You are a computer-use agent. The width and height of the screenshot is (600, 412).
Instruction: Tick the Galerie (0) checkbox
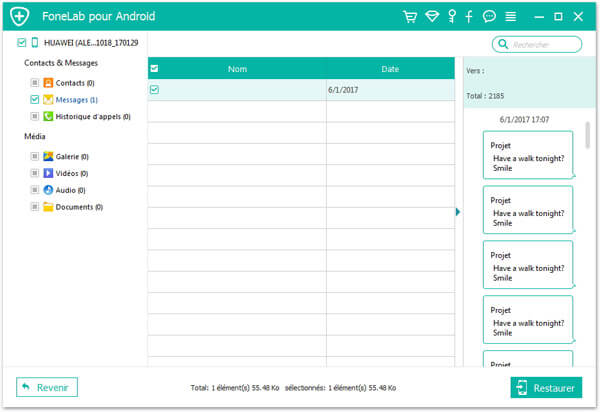[x=34, y=156]
